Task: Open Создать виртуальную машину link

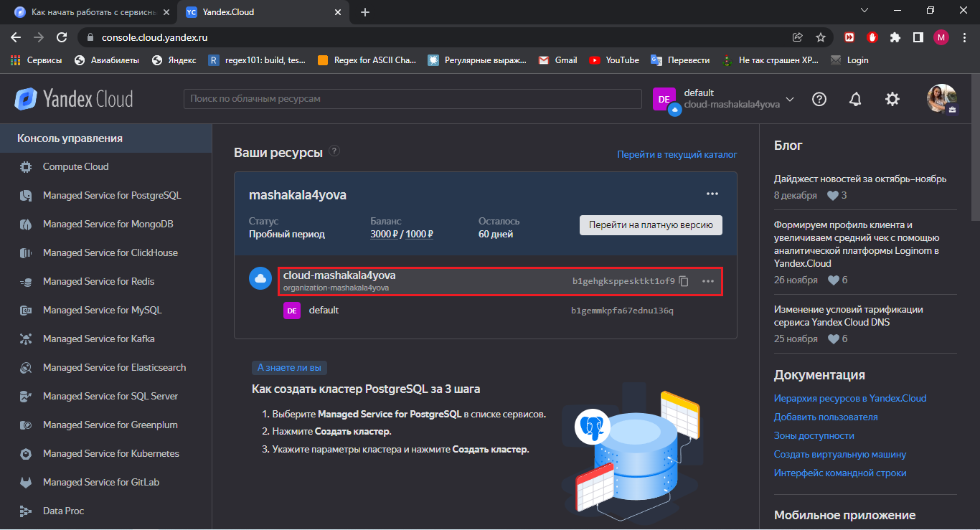Action: (x=840, y=455)
